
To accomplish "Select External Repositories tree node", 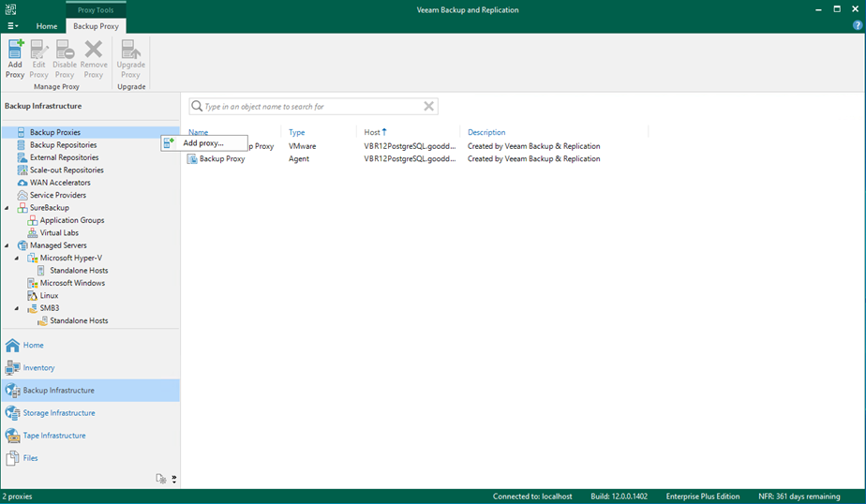I will coord(64,157).
